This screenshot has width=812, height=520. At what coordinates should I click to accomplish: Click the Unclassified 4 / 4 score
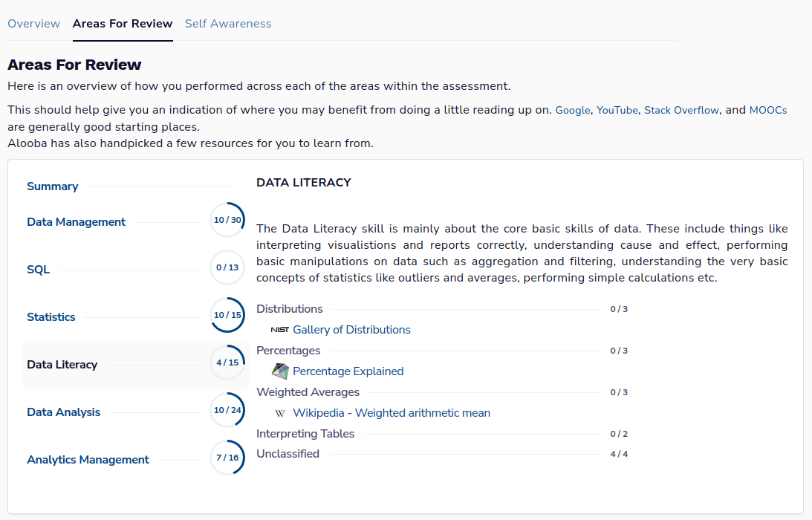coord(619,454)
